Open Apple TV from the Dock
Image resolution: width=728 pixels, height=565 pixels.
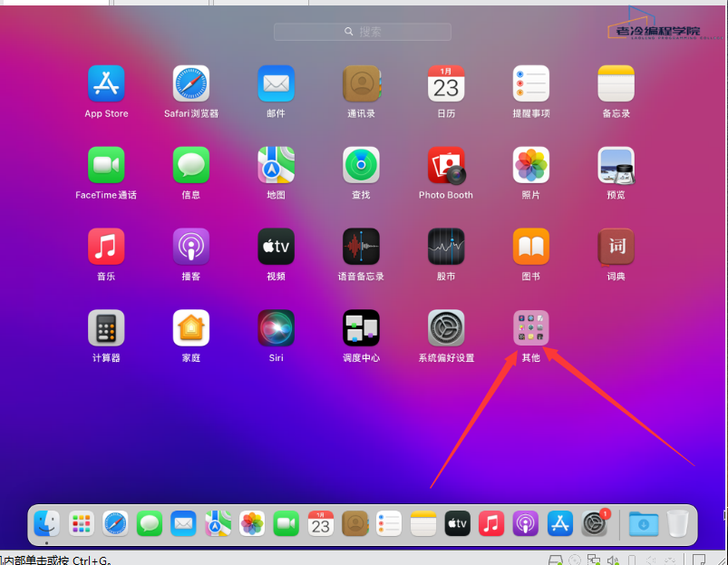click(x=457, y=523)
